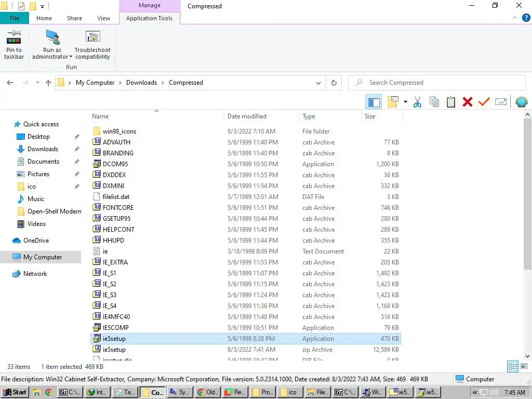This screenshot has height=399, width=532.
Task: Select the ie text document icon
Action: click(x=97, y=251)
